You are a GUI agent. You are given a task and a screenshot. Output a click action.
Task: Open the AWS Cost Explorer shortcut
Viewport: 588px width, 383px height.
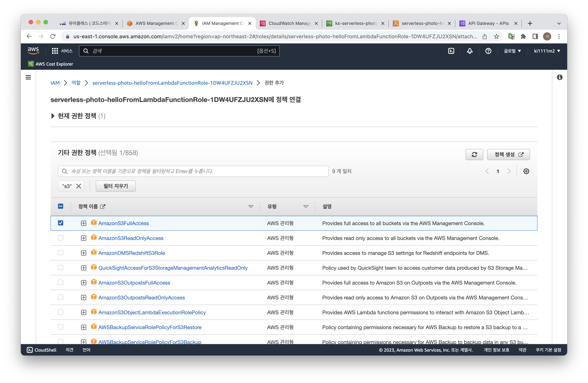51,64
